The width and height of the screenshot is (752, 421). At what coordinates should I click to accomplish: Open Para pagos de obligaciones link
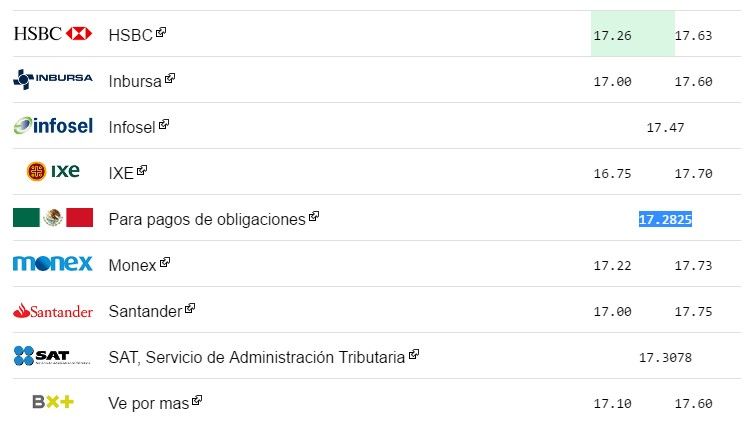[206, 219]
